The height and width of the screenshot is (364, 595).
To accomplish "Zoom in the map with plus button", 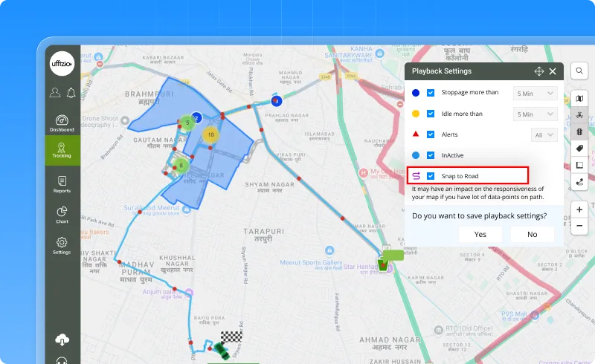I will point(579,209).
